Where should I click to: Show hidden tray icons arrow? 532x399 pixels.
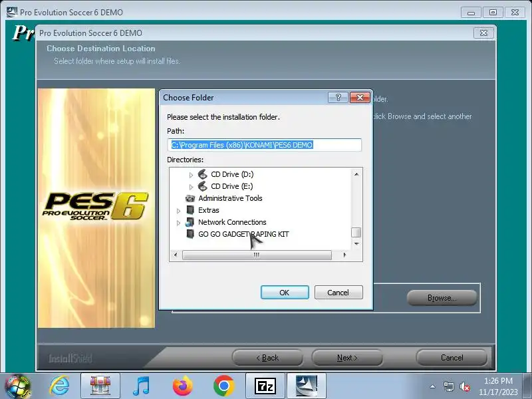point(432,386)
